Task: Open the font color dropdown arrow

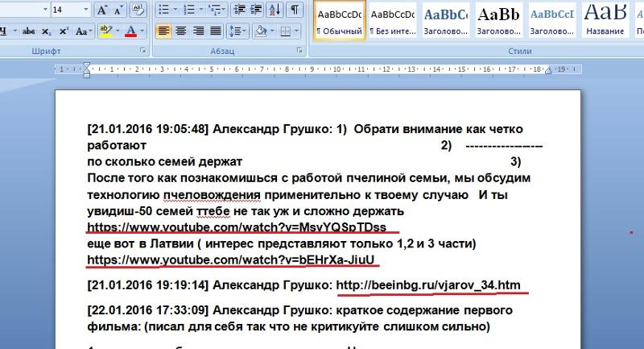Action: click(x=142, y=31)
